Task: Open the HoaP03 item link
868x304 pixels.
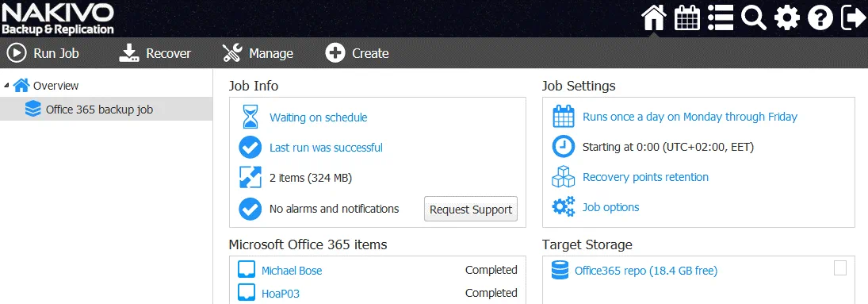Action: coord(280,294)
